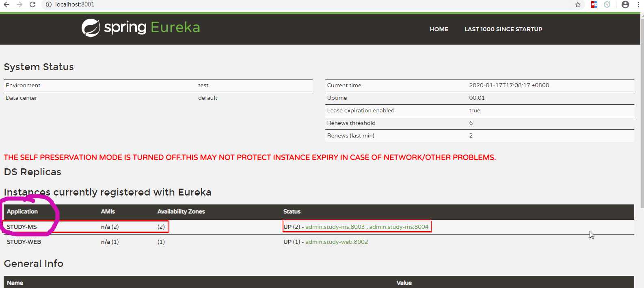This screenshot has width=644, height=288.
Task: Open the HOME navigation item
Action: click(x=439, y=29)
